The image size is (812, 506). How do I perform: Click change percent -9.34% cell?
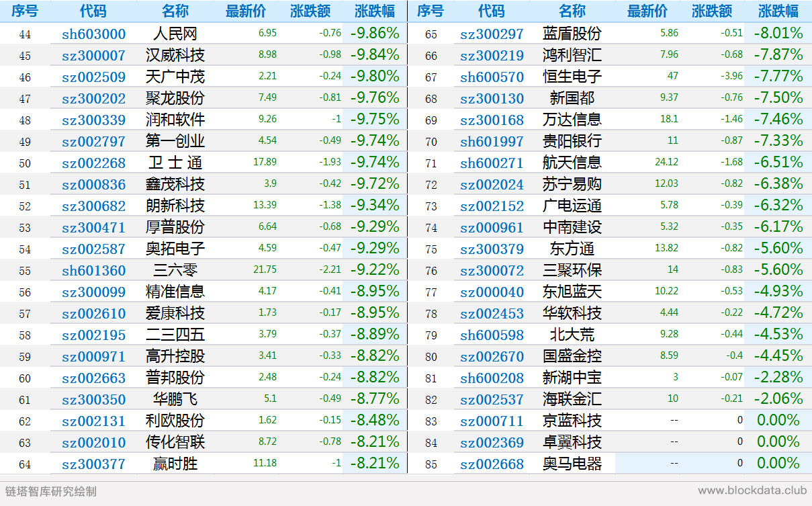[374, 206]
